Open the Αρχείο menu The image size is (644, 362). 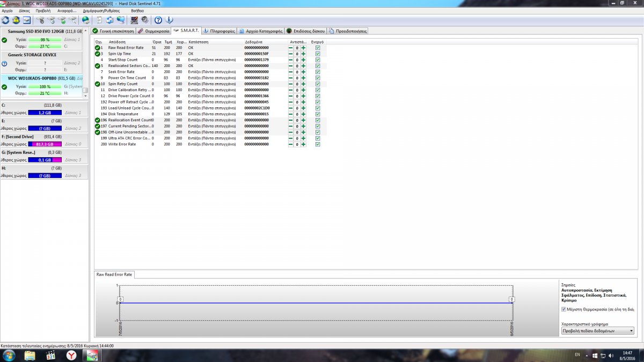(7, 11)
